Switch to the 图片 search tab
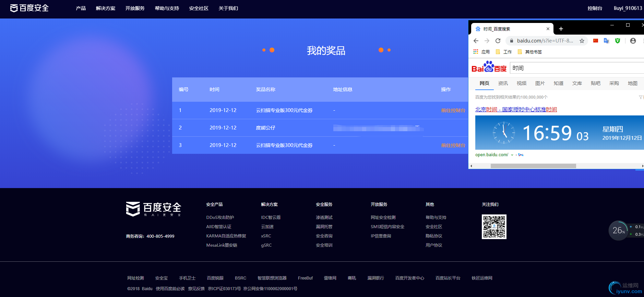 (x=540, y=83)
